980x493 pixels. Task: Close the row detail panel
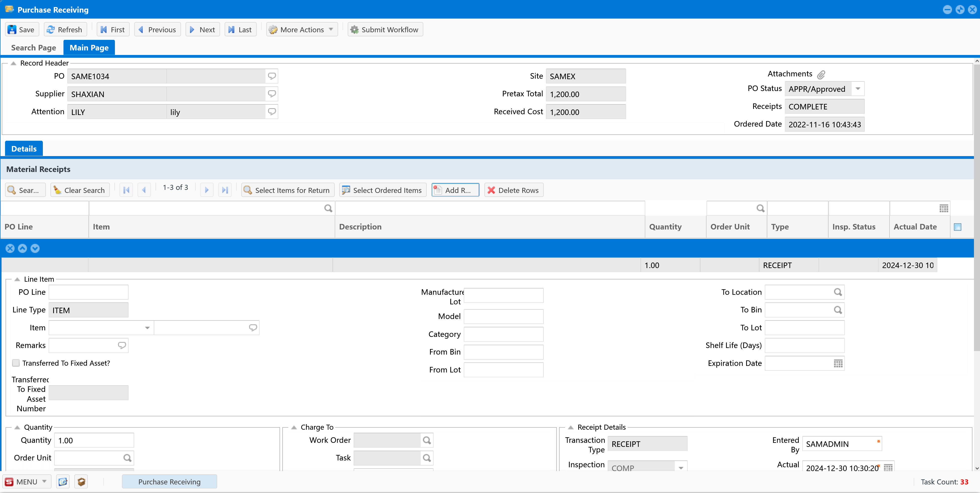click(10, 248)
